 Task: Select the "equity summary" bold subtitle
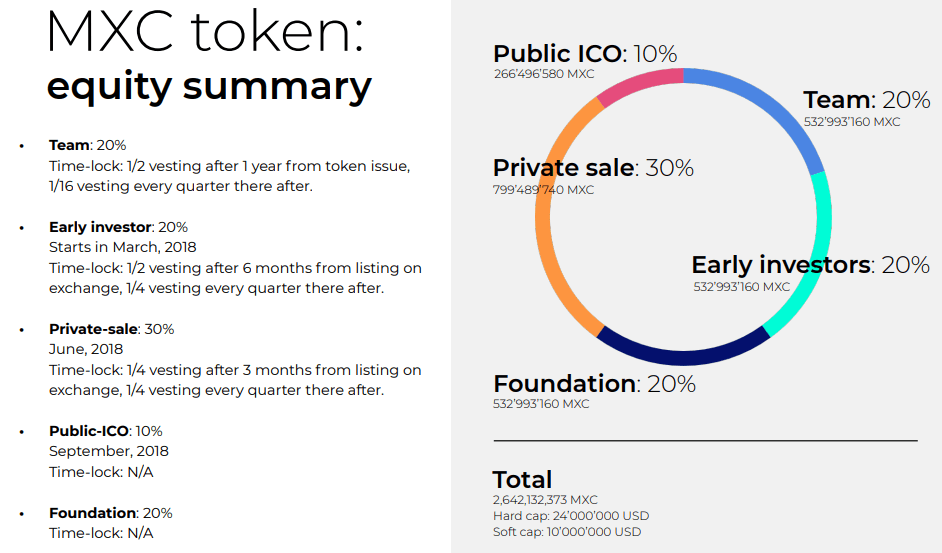(x=209, y=86)
